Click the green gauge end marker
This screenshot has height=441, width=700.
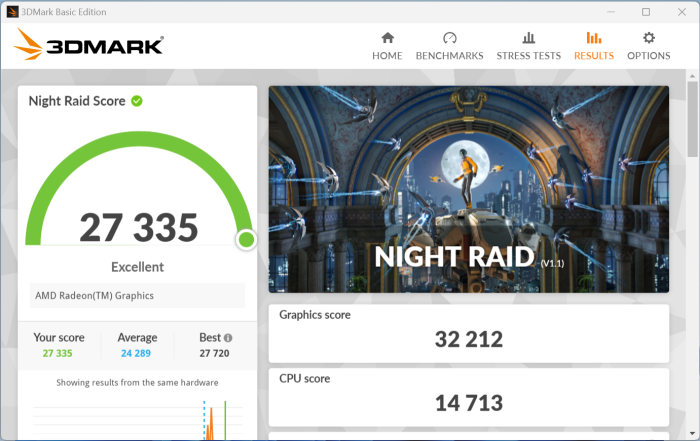click(x=246, y=240)
